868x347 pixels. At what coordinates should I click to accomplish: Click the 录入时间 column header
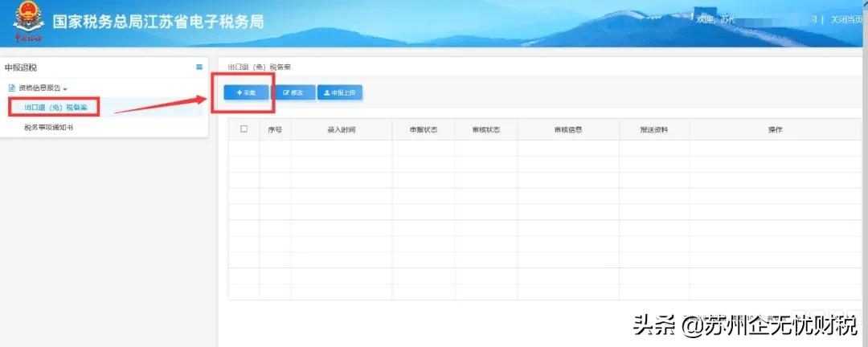coord(342,129)
